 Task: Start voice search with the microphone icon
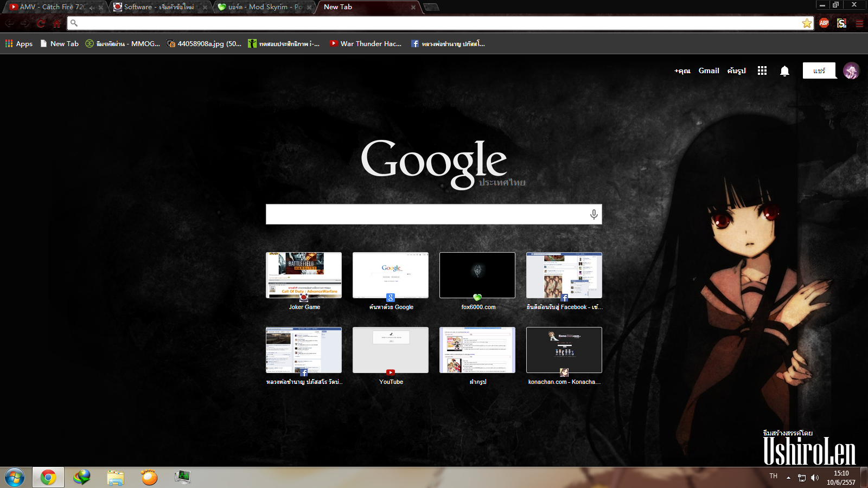[x=594, y=214]
